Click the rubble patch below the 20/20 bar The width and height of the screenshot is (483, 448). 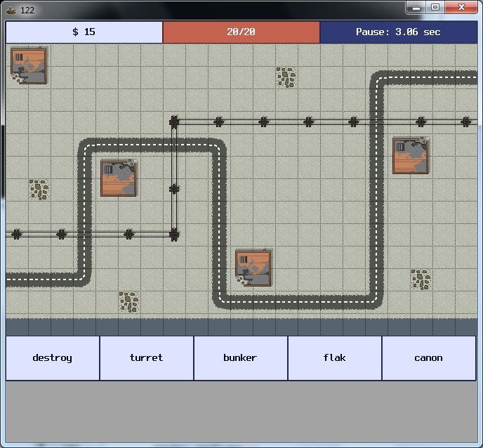click(286, 77)
